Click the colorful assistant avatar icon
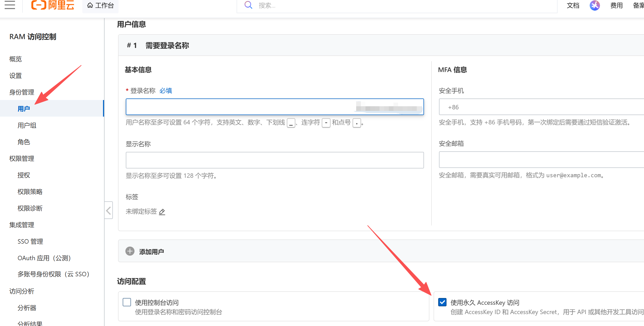This screenshot has height=326, width=644. (x=595, y=5)
